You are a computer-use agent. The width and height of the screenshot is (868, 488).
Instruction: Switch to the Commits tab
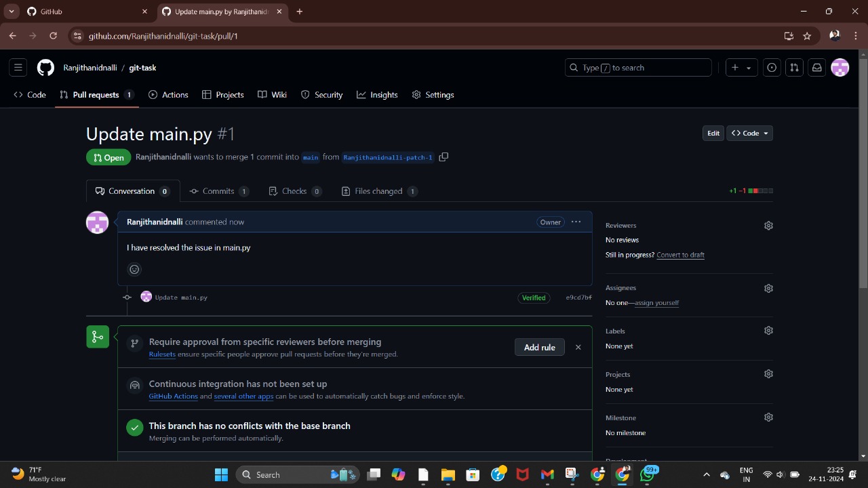click(219, 191)
